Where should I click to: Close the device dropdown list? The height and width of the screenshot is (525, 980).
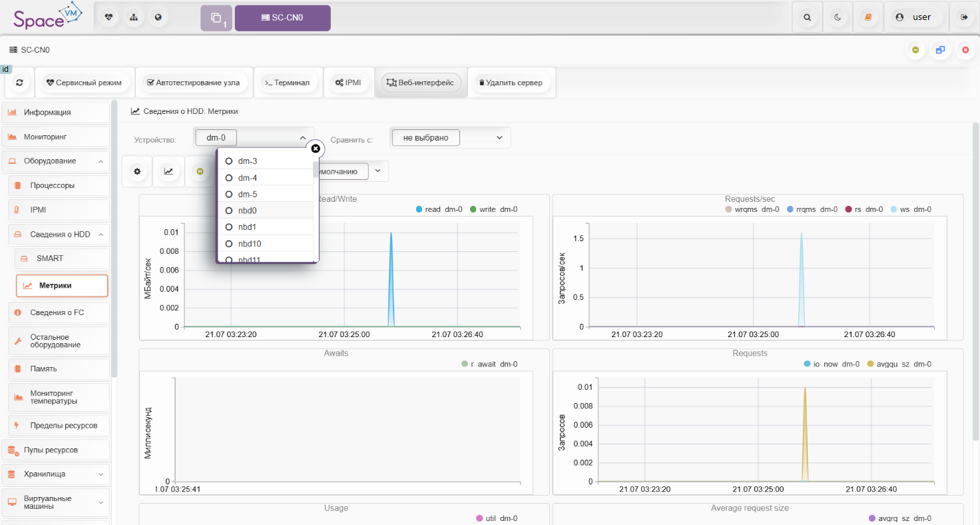click(316, 149)
